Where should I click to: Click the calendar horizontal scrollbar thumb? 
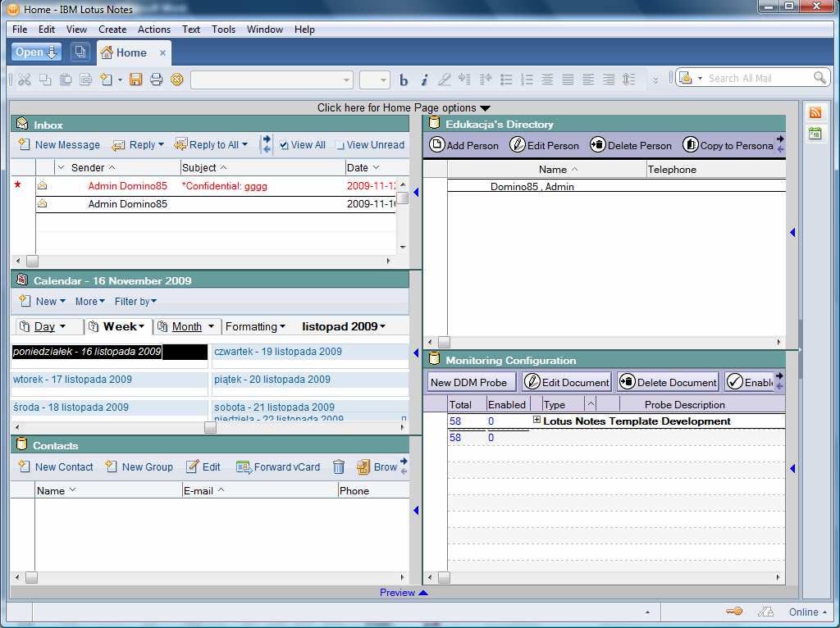(x=211, y=427)
